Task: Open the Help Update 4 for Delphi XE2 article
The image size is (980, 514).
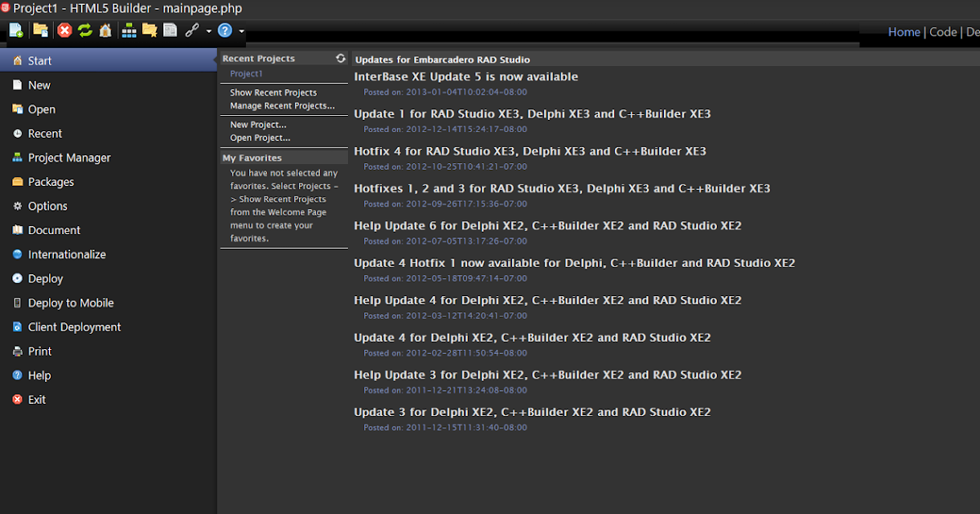Action: tap(548, 300)
